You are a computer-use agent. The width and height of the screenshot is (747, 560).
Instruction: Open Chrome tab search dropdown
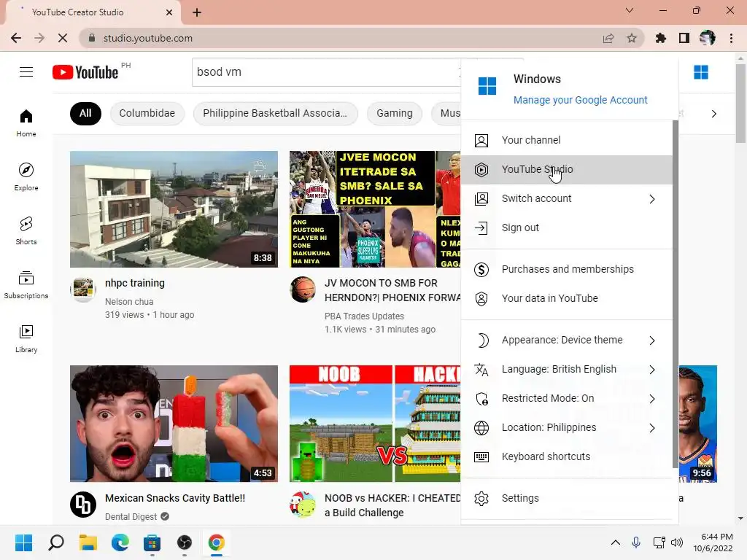click(x=630, y=10)
